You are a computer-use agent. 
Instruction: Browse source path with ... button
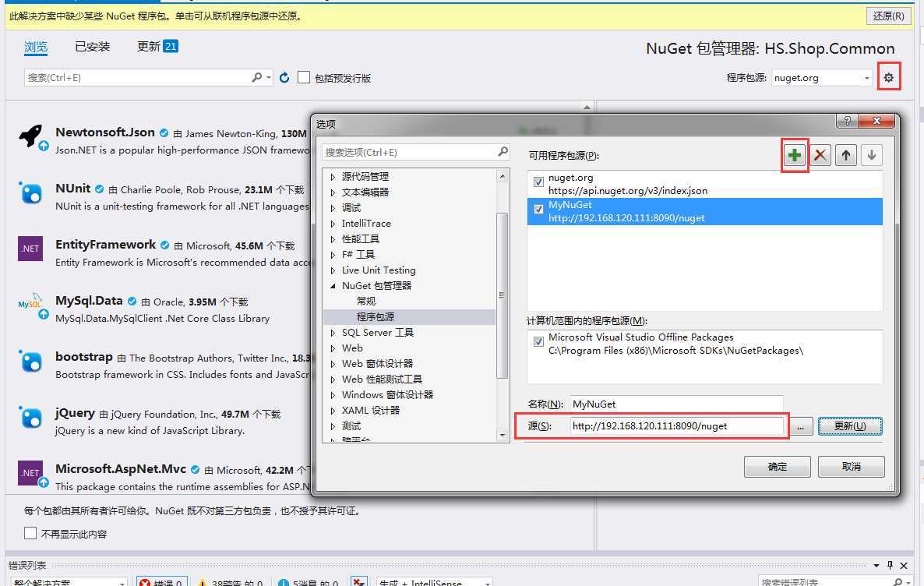(x=800, y=425)
